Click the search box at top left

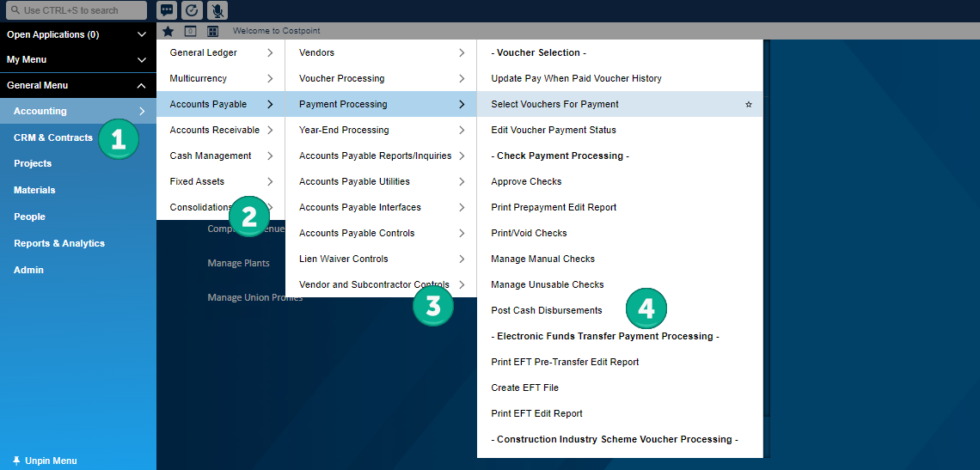click(x=77, y=10)
